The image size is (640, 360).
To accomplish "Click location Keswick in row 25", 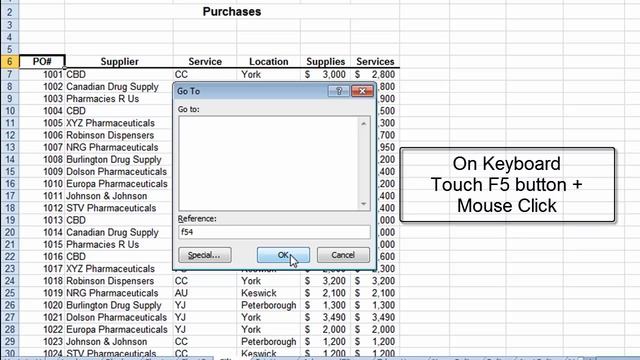I will click(x=259, y=293).
